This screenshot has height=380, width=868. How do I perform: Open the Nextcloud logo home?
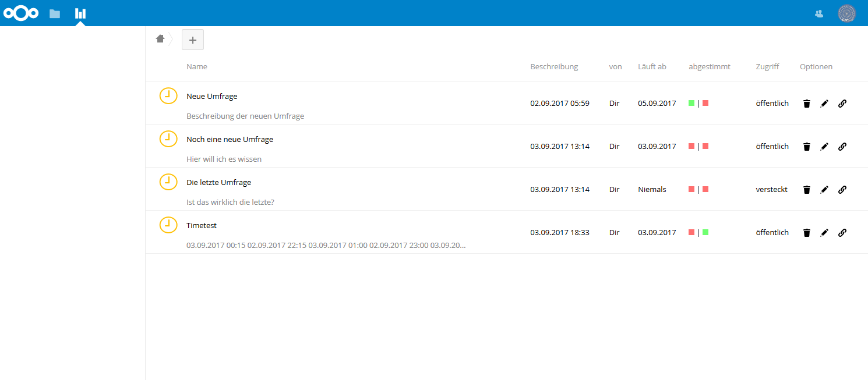coord(21,13)
